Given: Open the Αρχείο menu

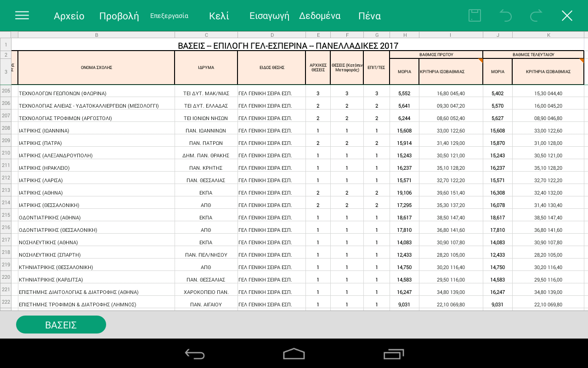Looking at the screenshot, I should [x=69, y=16].
